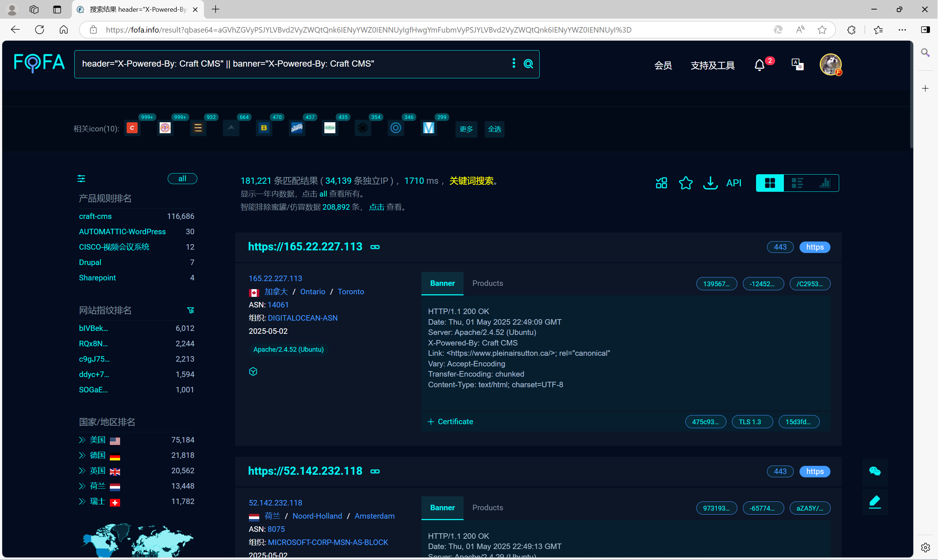The width and height of the screenshot is (938, 560).
Task: Click the 更多 button for related icons
Action: tap(466, 130)
